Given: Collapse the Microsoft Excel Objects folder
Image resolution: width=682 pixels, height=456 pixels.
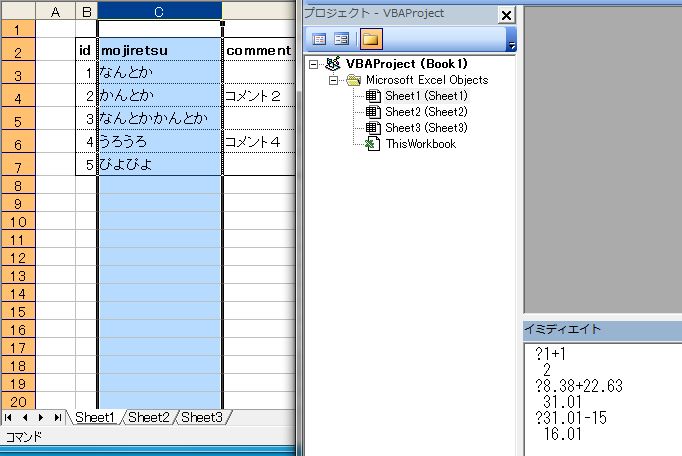Looking at the screenshot, I should 334,80.
